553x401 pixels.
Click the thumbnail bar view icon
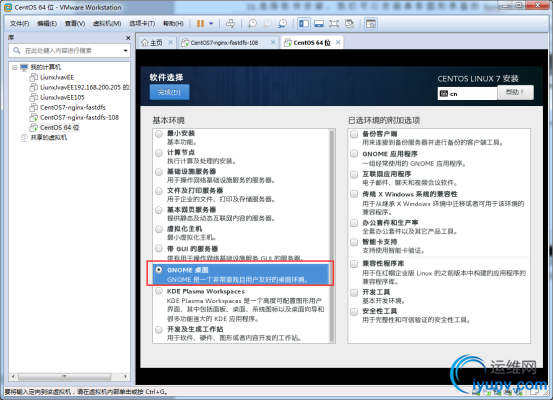click(319, 24)
